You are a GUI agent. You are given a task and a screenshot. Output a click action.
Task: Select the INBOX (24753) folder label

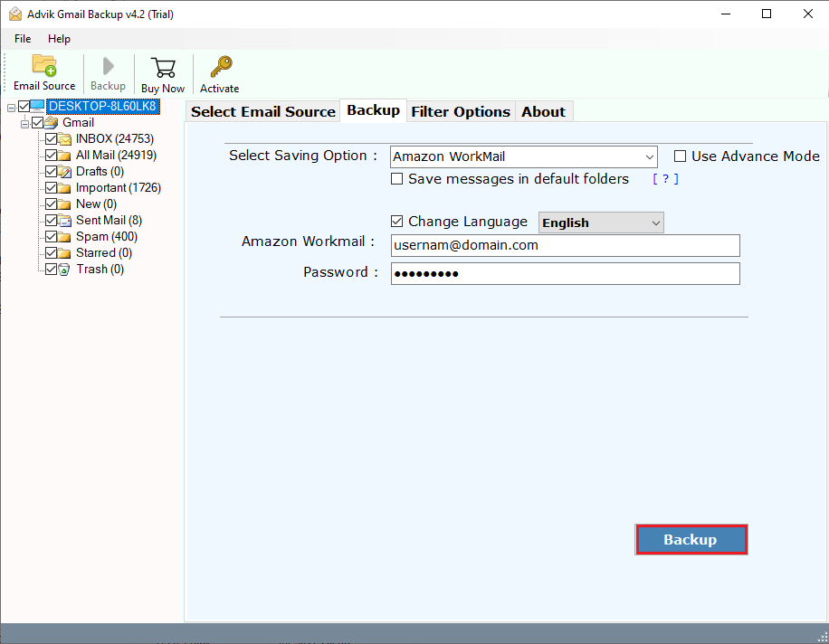(115, 139)
